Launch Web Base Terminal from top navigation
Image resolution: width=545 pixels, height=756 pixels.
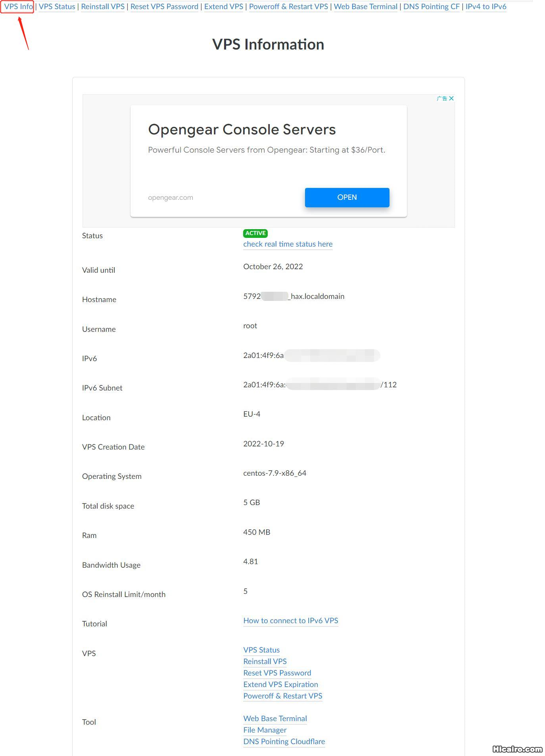coord(365,7)
